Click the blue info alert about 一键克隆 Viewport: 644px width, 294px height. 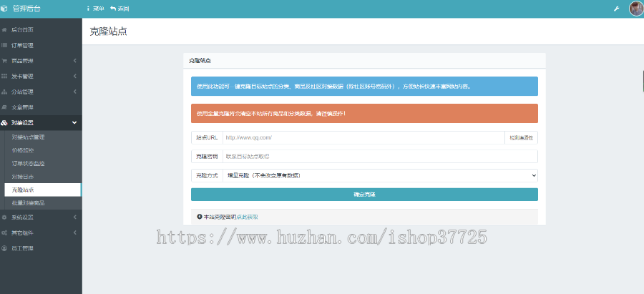click(x=364, y=87)
